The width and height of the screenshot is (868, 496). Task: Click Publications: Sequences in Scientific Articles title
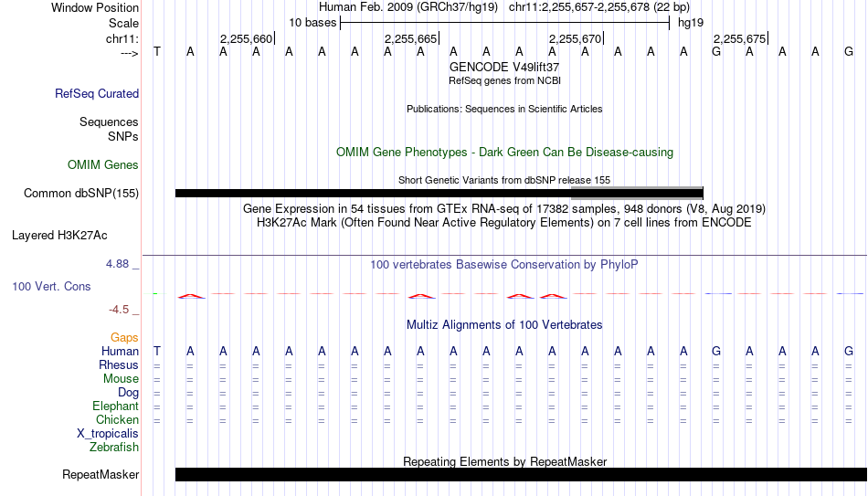coord(504,109)
